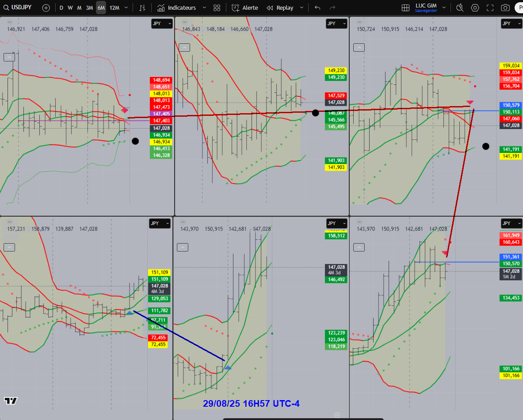Viewport: 523px width, 420px height.
Task: Collapse the top-right chart pane
Action: pyautogui.click(x=359, y=47)
